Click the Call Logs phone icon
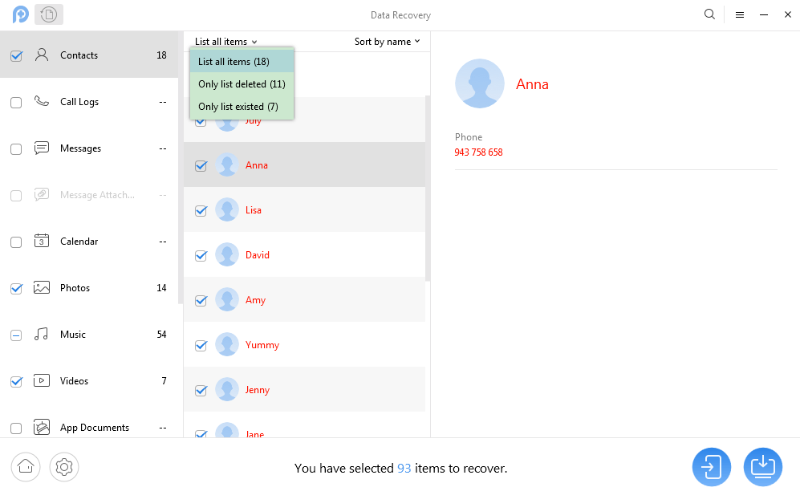The width and height of the screenshot is (800, 494). coord(41,101)
